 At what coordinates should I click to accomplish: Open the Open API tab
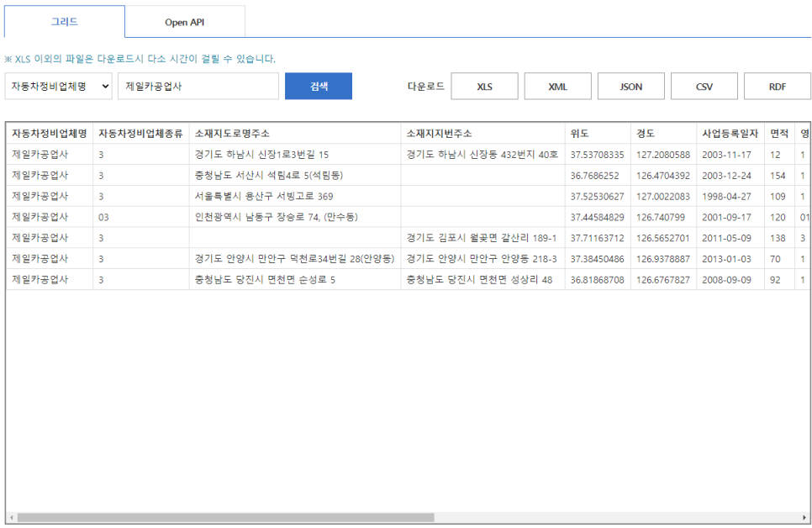pos(185,23)
